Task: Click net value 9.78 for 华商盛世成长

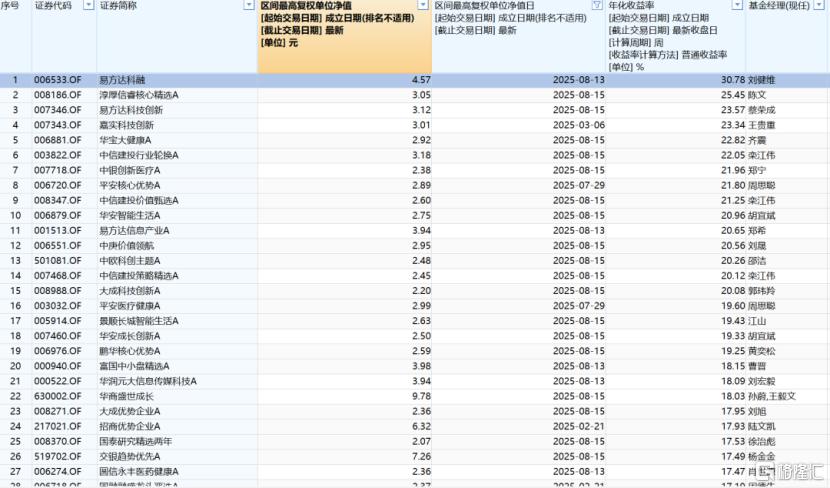Action: coord(421,396)
